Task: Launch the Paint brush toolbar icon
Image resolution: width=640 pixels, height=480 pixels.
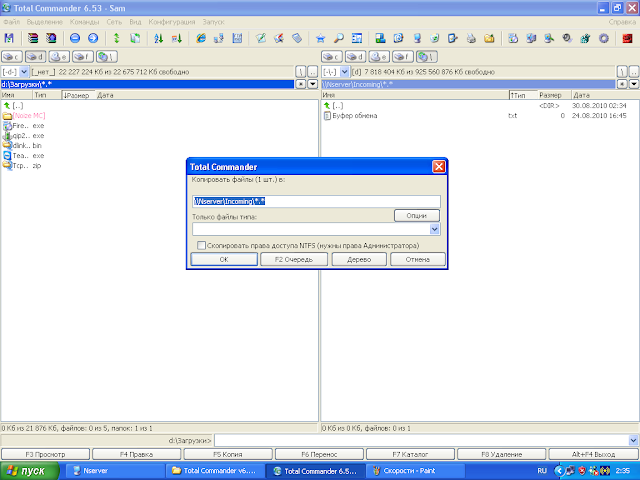Action: (279, 38)
